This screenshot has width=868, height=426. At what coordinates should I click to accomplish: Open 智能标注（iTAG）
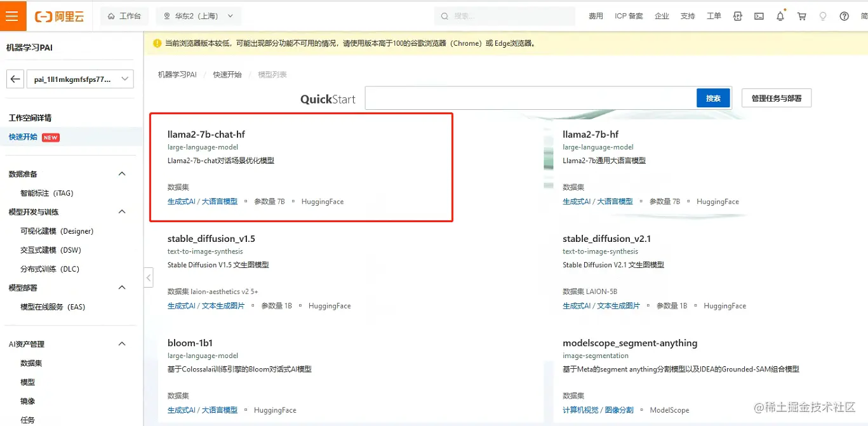(x=47, y=193)
